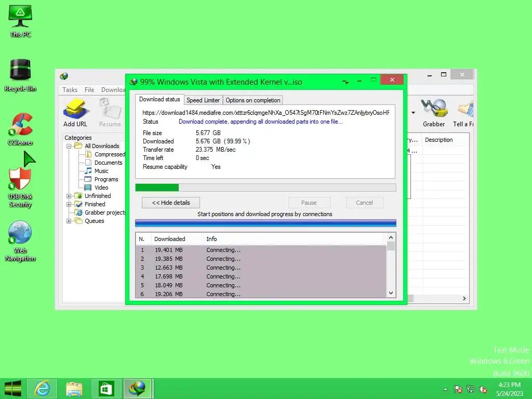
Task: Click the Downloaded column header in connections list
Action: coord(177,239)
